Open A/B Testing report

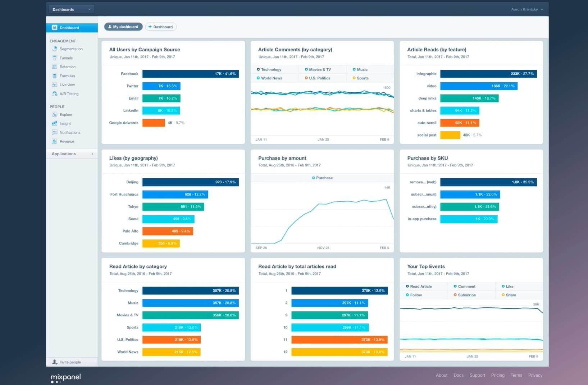coord(69,94)
